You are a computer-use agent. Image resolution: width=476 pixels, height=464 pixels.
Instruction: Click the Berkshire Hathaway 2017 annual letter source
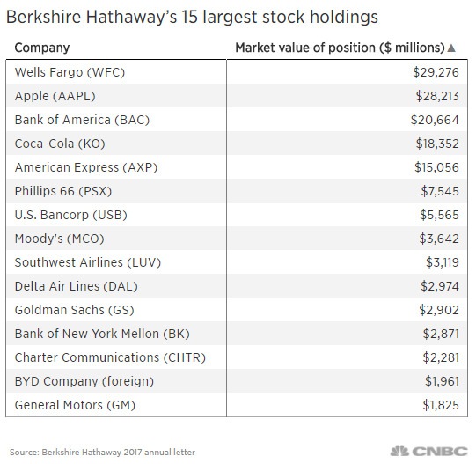tap(102, 453)
